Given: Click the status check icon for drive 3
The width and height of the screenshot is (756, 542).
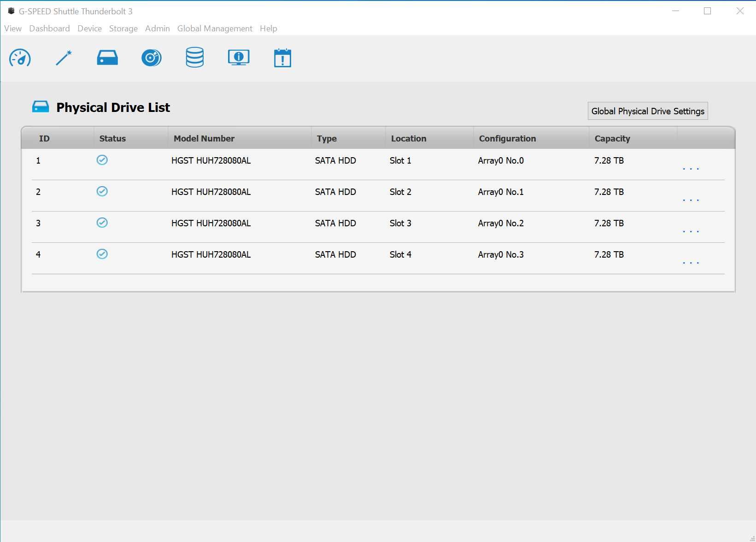Looking at the screenshot, I should click(x=102, y=223).
